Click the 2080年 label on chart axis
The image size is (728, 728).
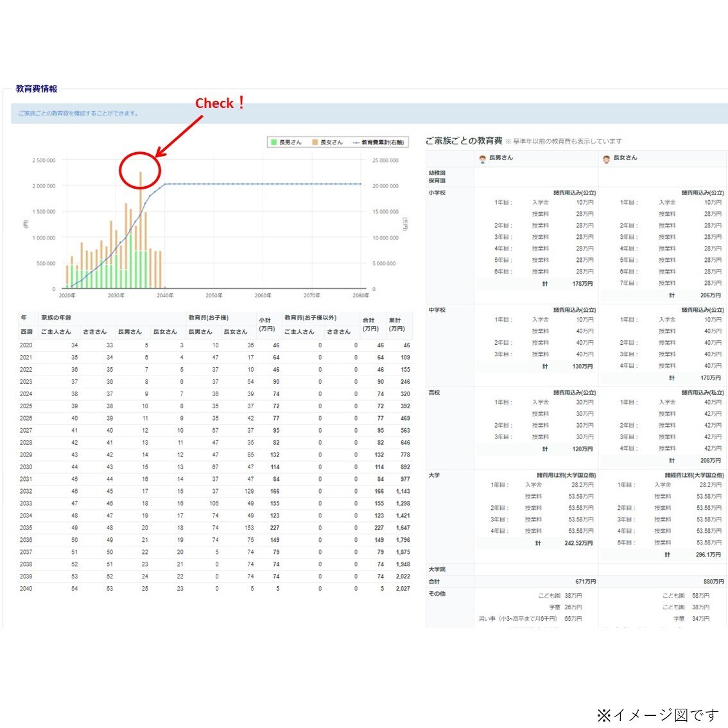361,295
